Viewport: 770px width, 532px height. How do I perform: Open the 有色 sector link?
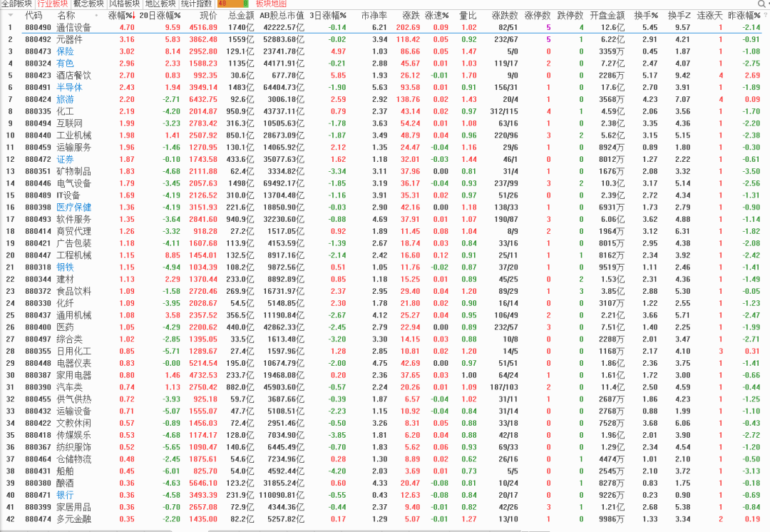pos(66,63)
